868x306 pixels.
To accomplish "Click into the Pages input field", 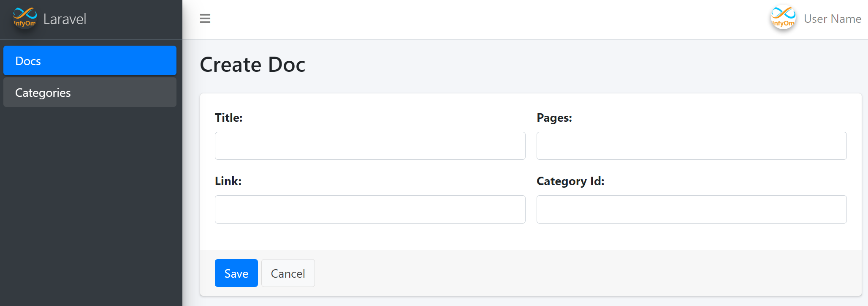I will [x=691, y=146].
